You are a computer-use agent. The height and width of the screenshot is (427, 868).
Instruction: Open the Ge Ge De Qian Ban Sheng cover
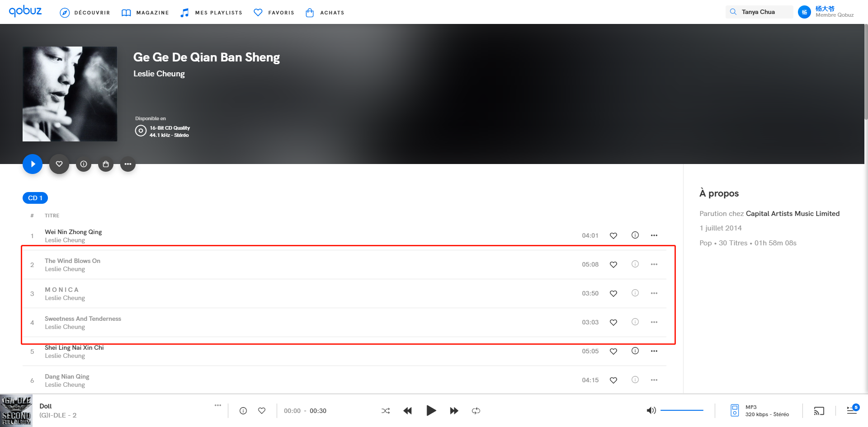point(70,94)
